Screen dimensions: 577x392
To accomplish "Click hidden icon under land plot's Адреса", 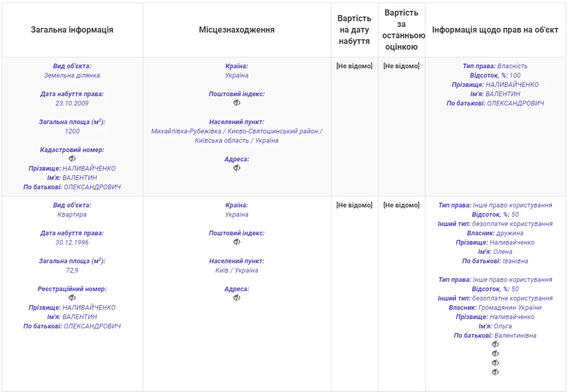I will [x=237, y=168].
